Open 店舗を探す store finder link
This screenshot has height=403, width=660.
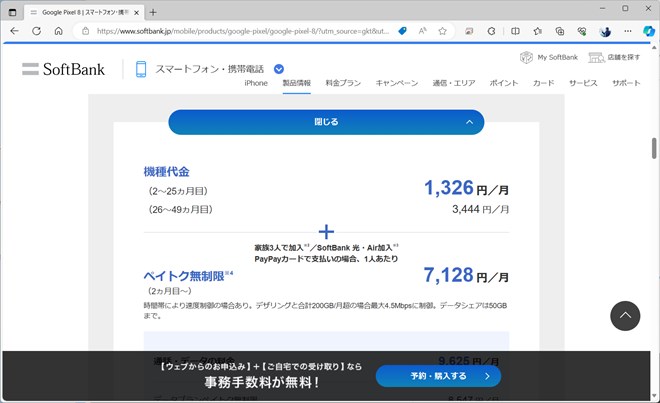tap(614, 57)
